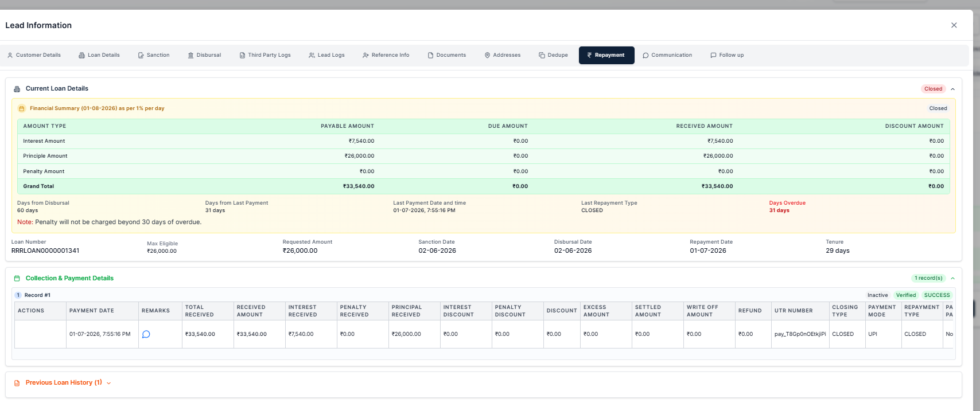Select the Communication tab

[667, 55]
